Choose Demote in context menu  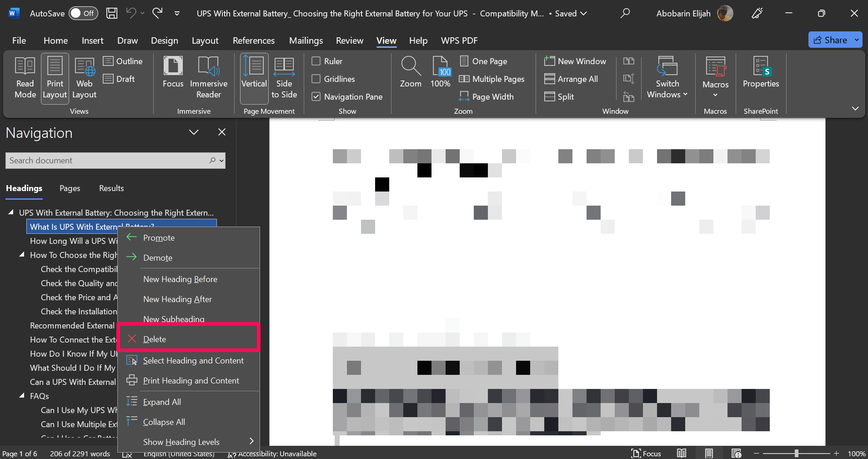pyautogui.click(x=189, y=257)
